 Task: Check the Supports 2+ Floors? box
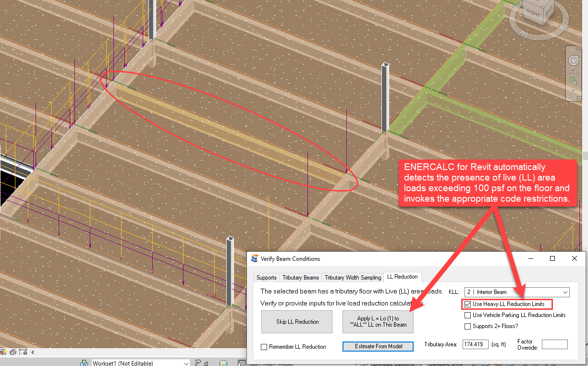pyautogui.click(x=468, y=327)
